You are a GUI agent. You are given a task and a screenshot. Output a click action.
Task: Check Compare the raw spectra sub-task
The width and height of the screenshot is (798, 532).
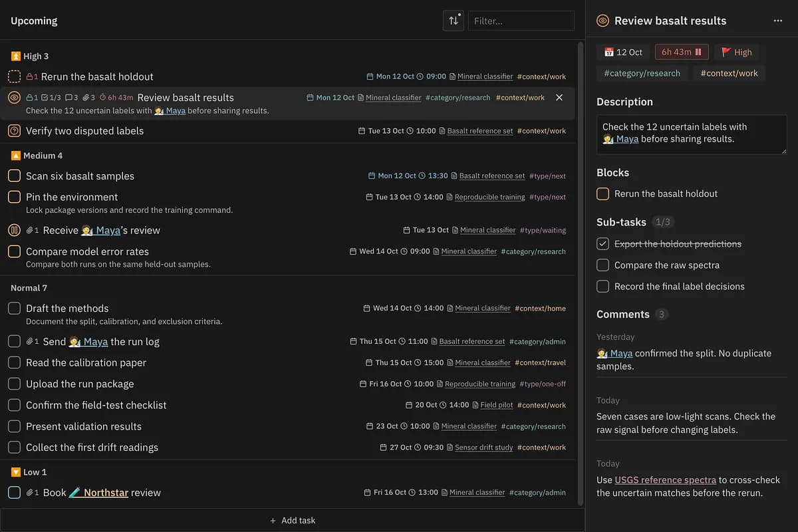click(x=602, y=265)
